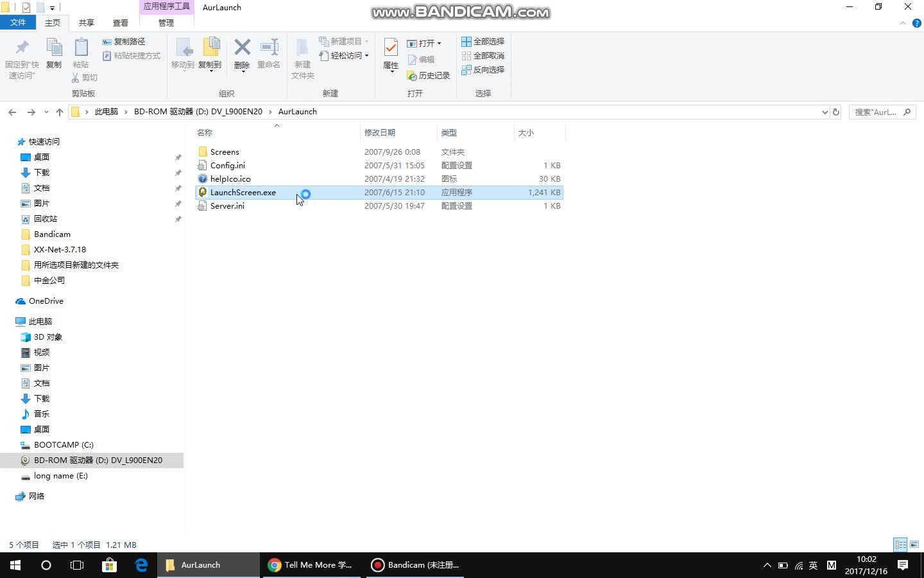Expand the Open (打开) dropdown arrow

(439, 44)
